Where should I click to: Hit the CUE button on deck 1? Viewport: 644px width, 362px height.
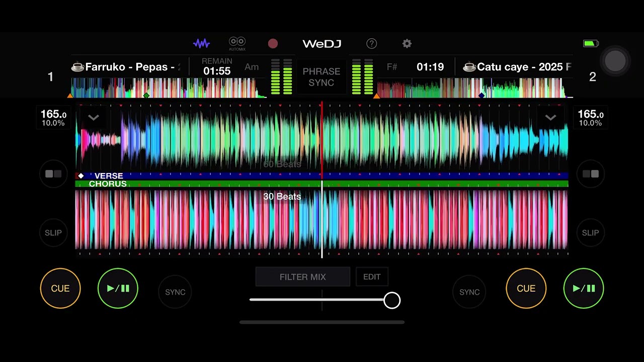60,288
